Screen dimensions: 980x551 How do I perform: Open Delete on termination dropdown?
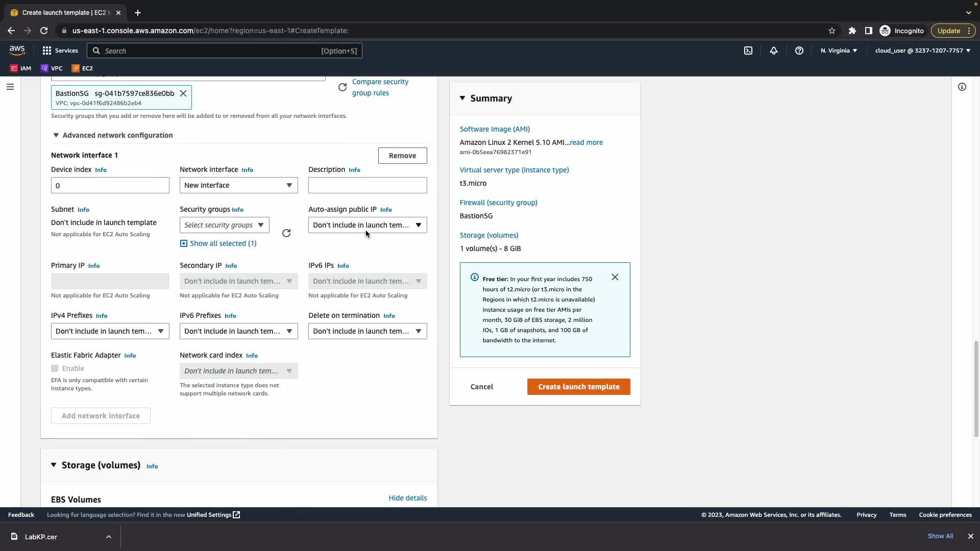pos(367,331)
